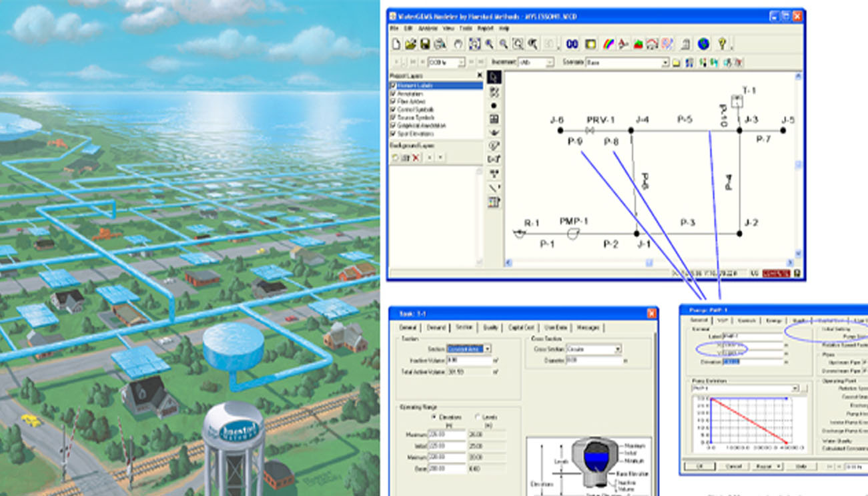Click OK in the Pump dialog
Viewport: 868px width, 496px height.
[699, 466]
